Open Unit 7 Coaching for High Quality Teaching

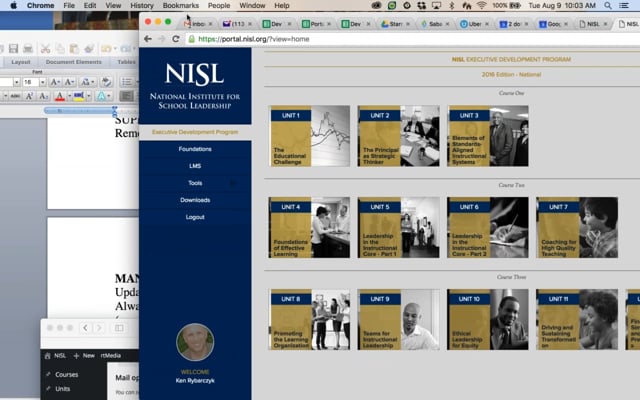pos(577,227)
